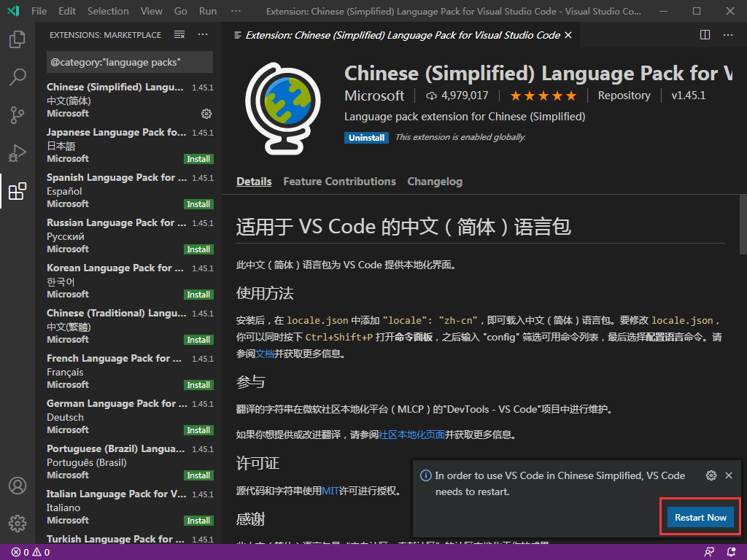The image size is (747, 560).
Task: Expand the overflow menu ellipsis in menu bar
Action: click(x=236, y=11)
